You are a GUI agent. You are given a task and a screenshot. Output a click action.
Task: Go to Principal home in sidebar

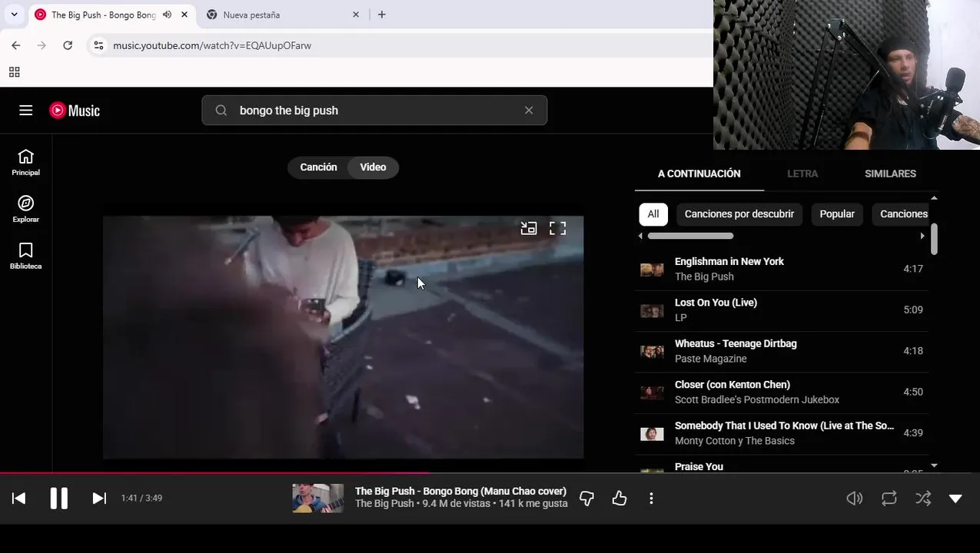25,162
